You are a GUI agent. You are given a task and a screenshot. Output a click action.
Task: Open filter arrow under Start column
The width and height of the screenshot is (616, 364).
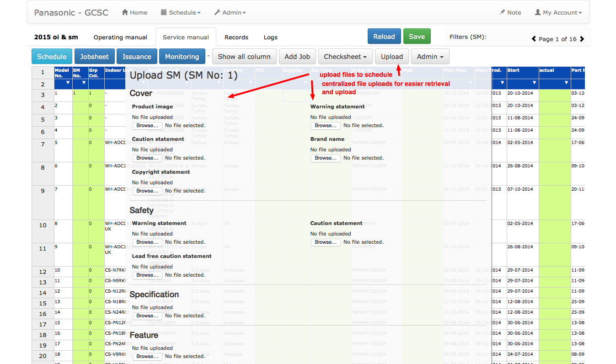click(534, 83)
